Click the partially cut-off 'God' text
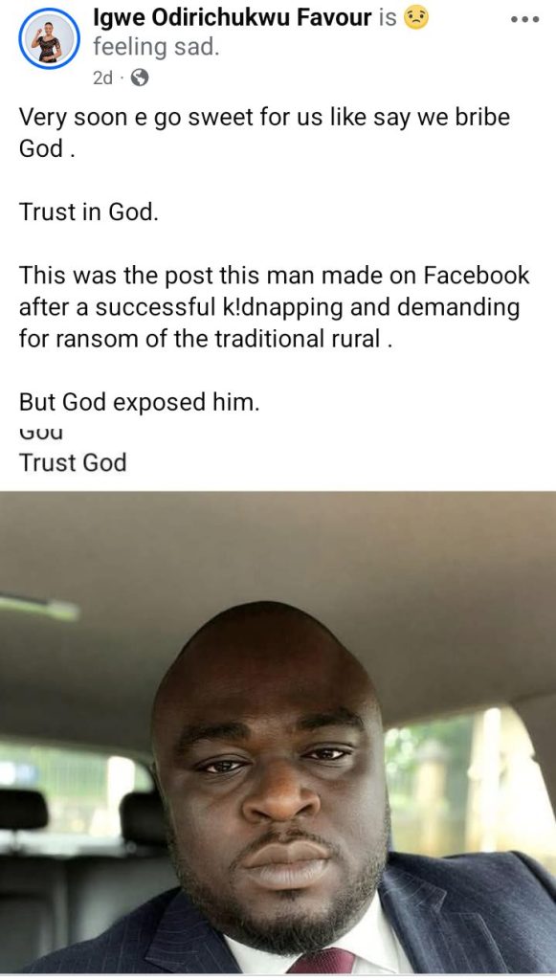 point(41,434)
